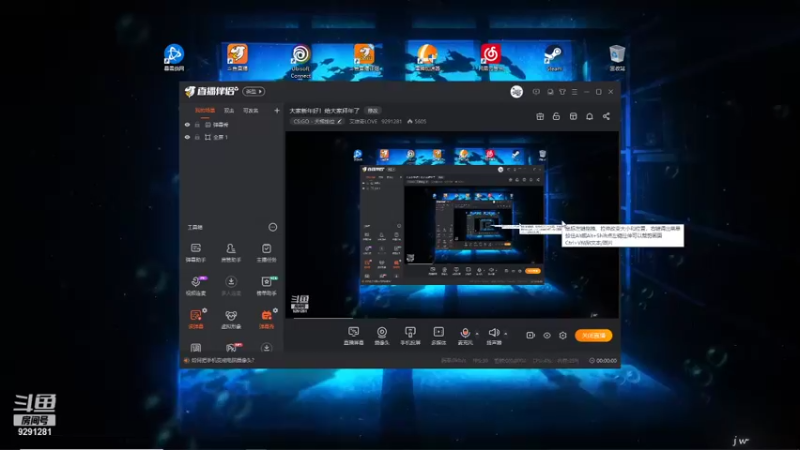Add a multimedia source
The height and width of the screenshot is (450, 800).
438,336
